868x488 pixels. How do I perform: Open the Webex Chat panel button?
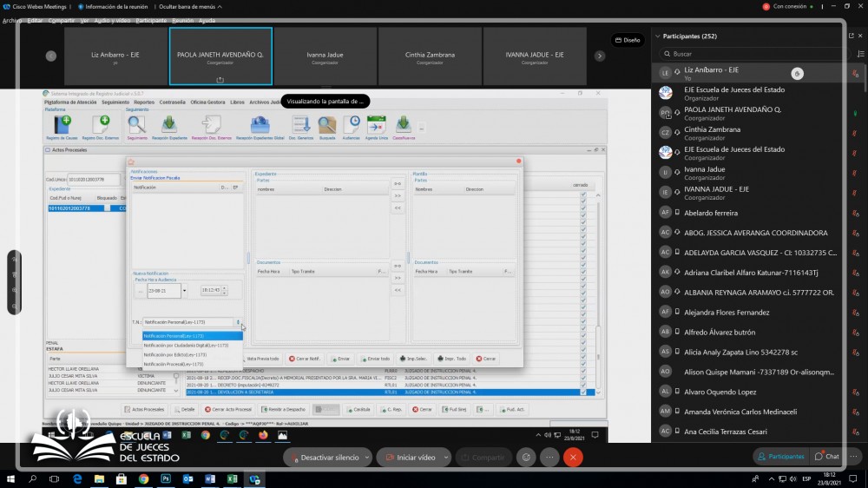point(827,457)
